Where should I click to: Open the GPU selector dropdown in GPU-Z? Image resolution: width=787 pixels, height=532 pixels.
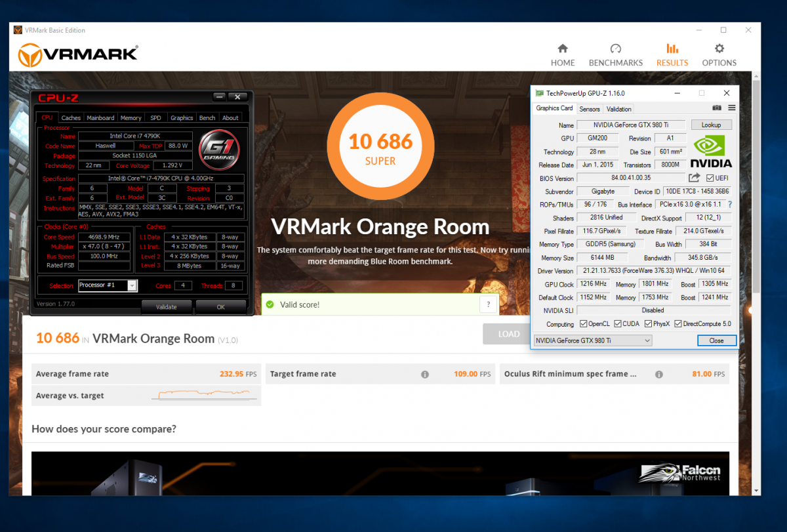click(x=593, y=340)
